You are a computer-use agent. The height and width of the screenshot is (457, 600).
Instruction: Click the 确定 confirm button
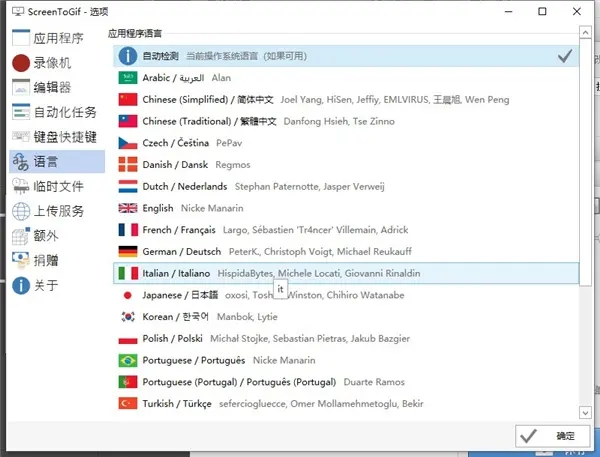coord(552,436)
